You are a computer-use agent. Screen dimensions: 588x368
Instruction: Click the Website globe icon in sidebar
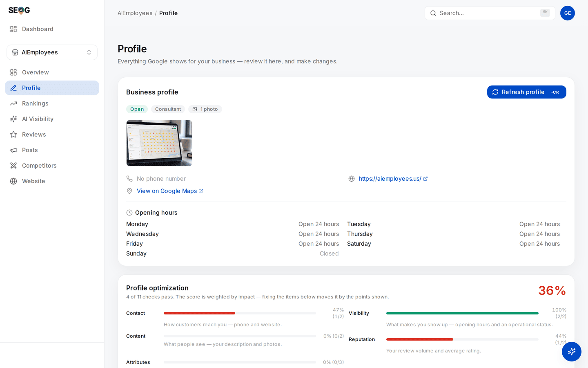pos(13,181)
